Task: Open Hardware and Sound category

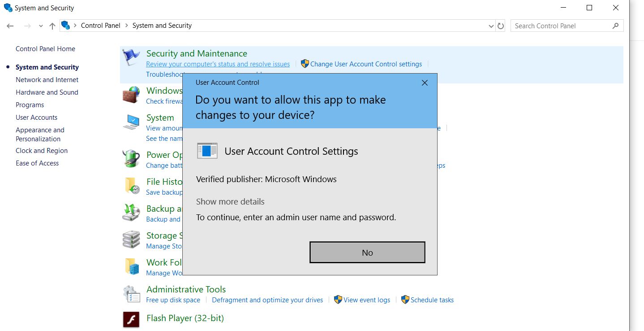Action: pos(47,92)
